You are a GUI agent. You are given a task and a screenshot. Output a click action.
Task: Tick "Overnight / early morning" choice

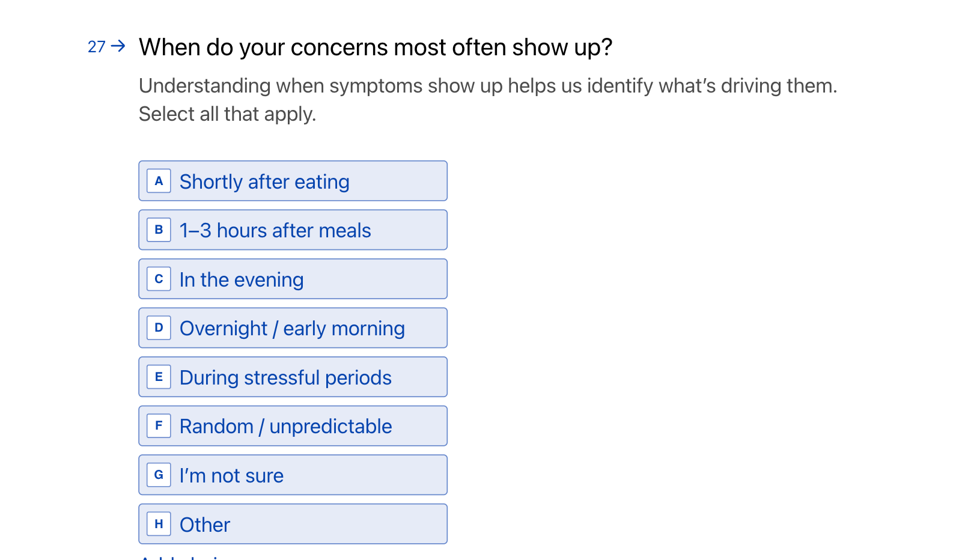(293, 328)
